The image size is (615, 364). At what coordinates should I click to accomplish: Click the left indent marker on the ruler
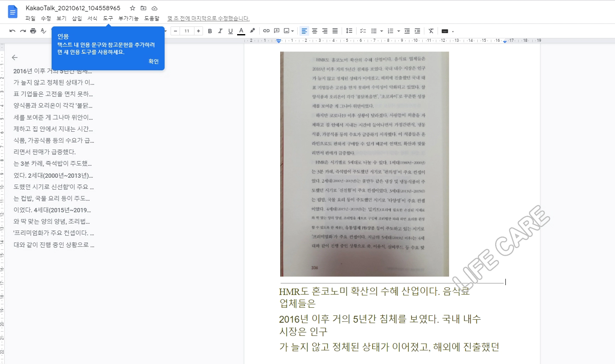278,42
